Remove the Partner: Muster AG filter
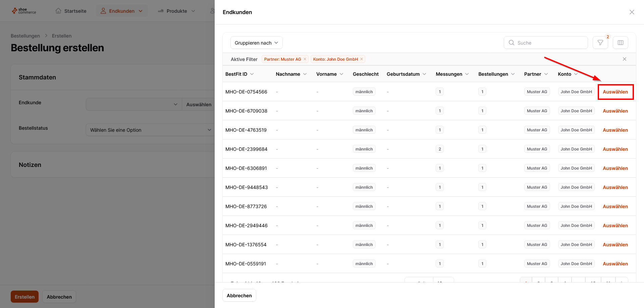The image size is (644, 308). point(305,59)
